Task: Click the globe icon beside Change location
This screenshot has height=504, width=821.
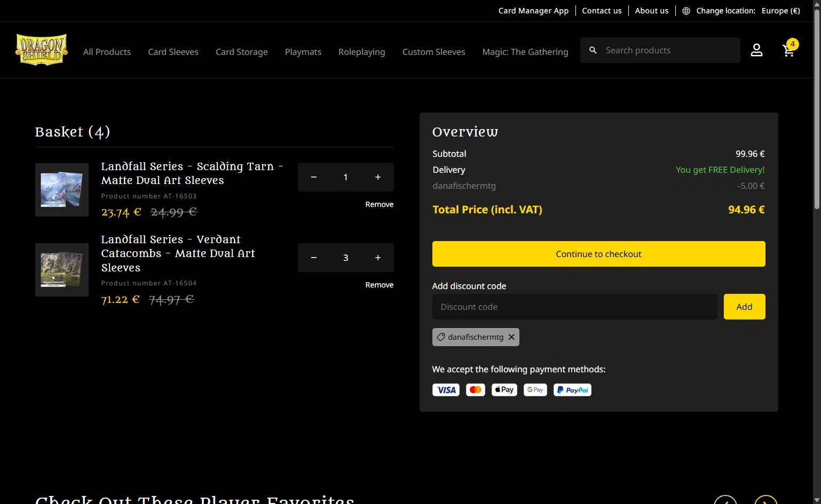Action: (x=686, y=11)
